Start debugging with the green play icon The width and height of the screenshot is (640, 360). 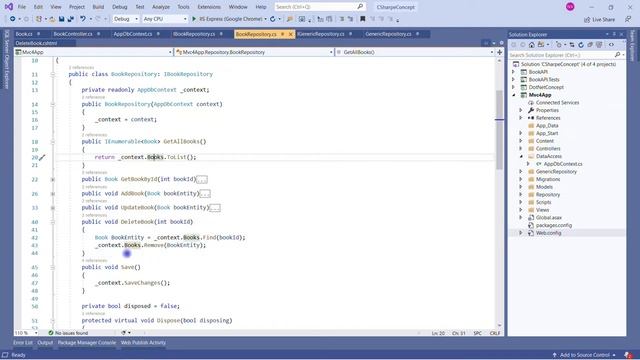(x=194, y=19)
